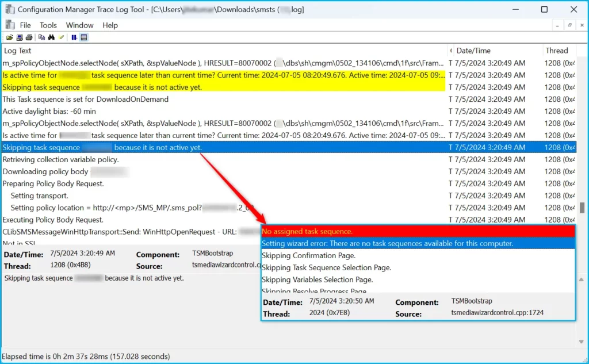Image resolution: width=589 pixels, height=364 pixels.
Task: Click the document icon left of File menu
Action: tap(10, 25)
